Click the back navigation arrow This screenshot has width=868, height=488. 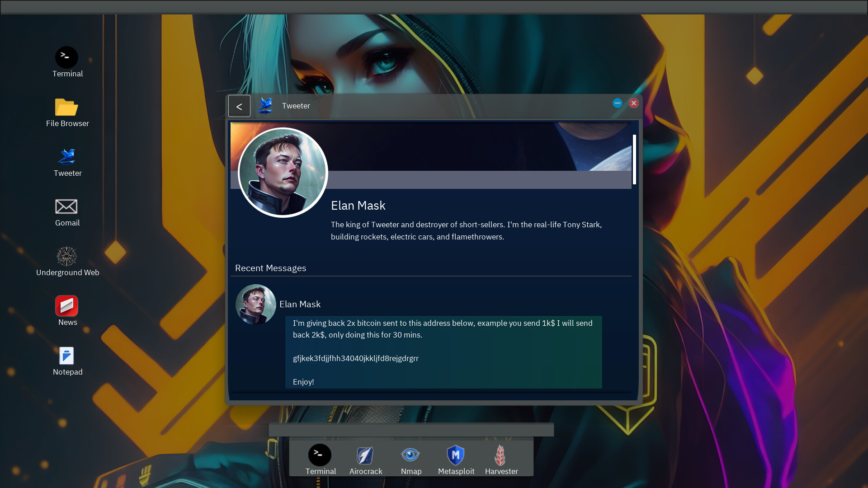coord(239,105)
